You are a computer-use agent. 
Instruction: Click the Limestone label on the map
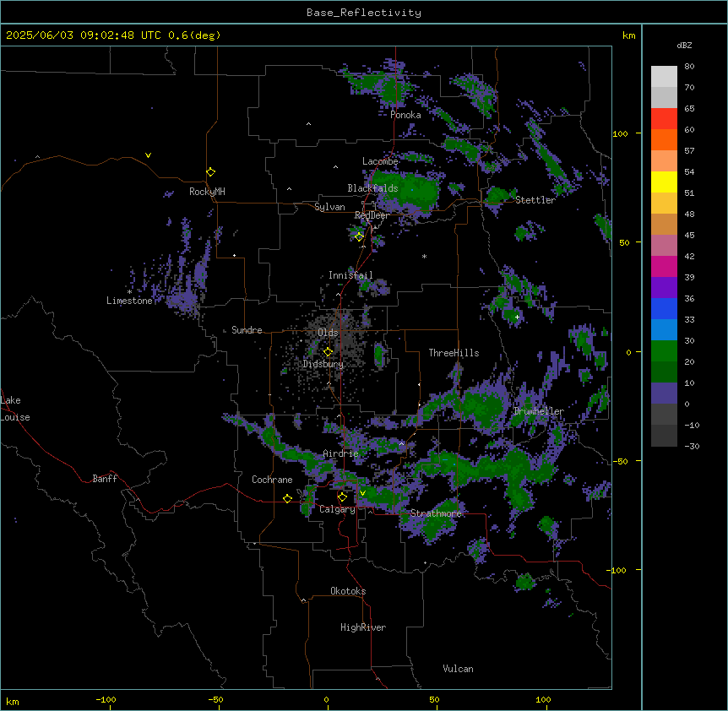(129, 301)
